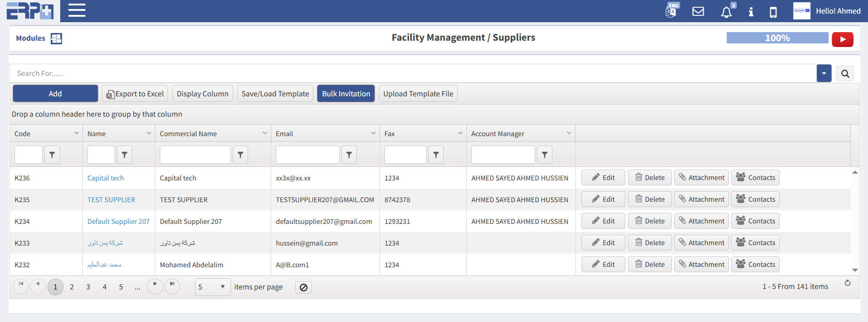Click the magnifier search button
Screen dimensions: 868x322
(x=845, y=74)
